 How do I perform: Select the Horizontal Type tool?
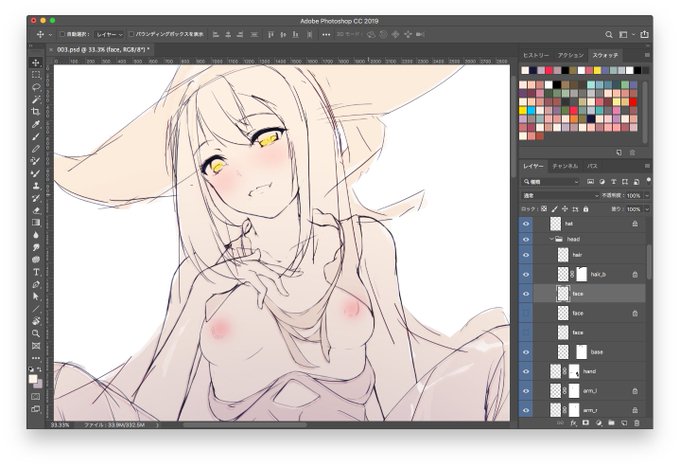coord(36,272)
